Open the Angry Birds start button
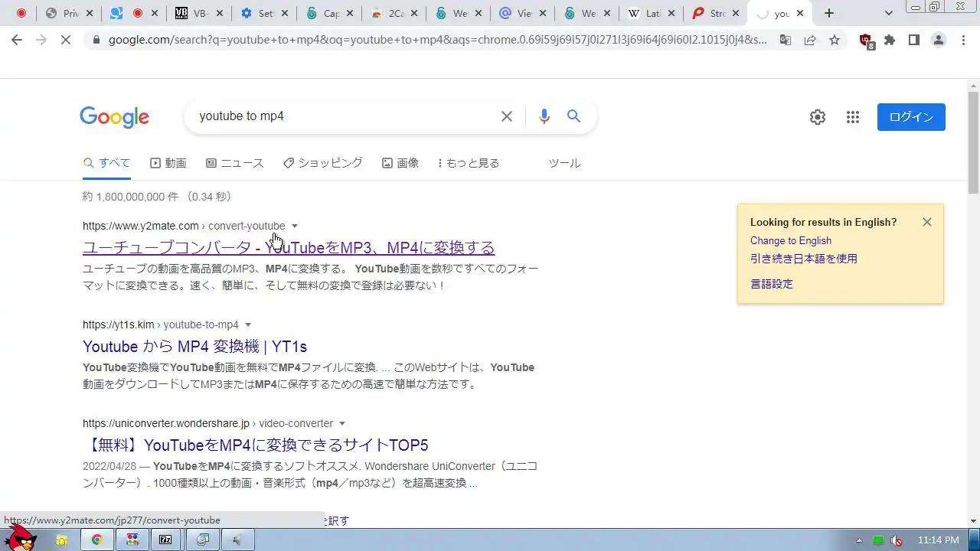 (x=21, y=537)
